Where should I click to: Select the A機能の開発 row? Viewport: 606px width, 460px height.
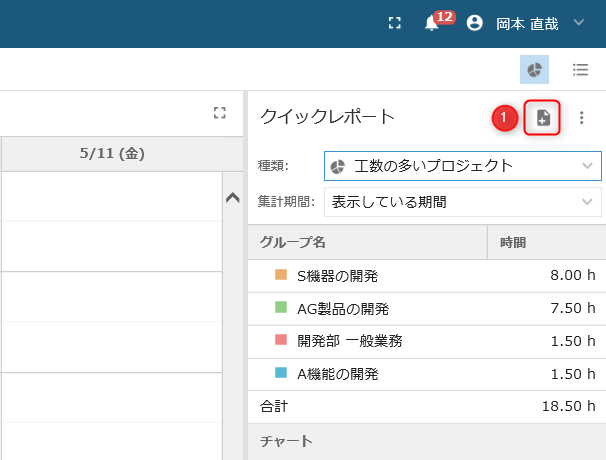click(427, 374)
